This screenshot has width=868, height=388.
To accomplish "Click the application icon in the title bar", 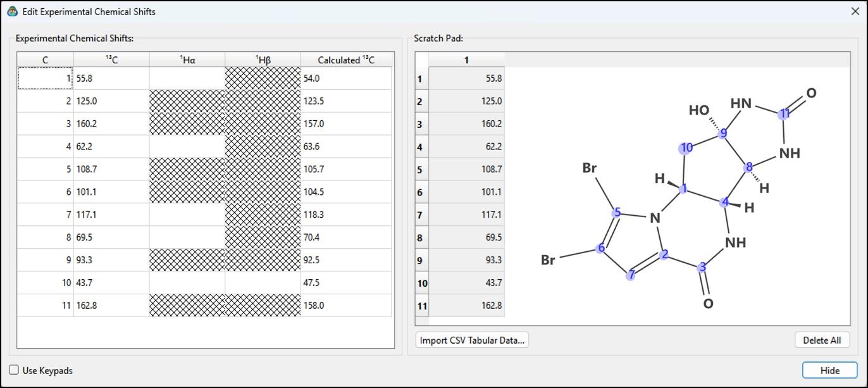I will pos(12,11).
